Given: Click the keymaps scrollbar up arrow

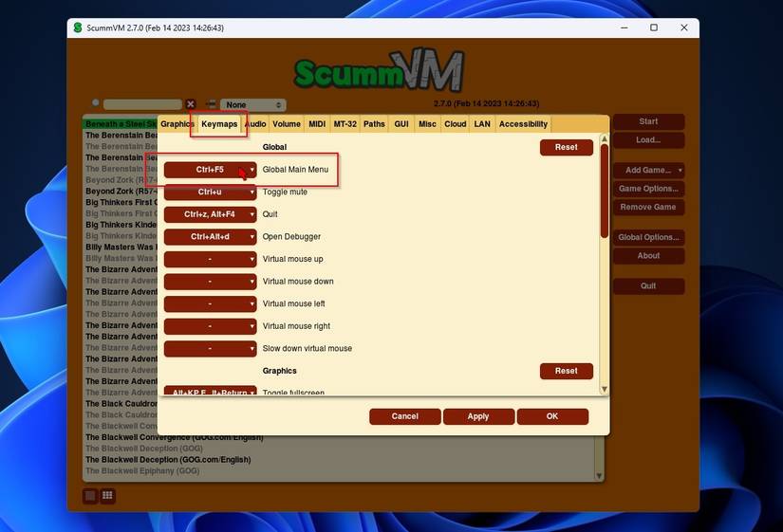Looking at the screenshot, I should [x=605, y=138].
